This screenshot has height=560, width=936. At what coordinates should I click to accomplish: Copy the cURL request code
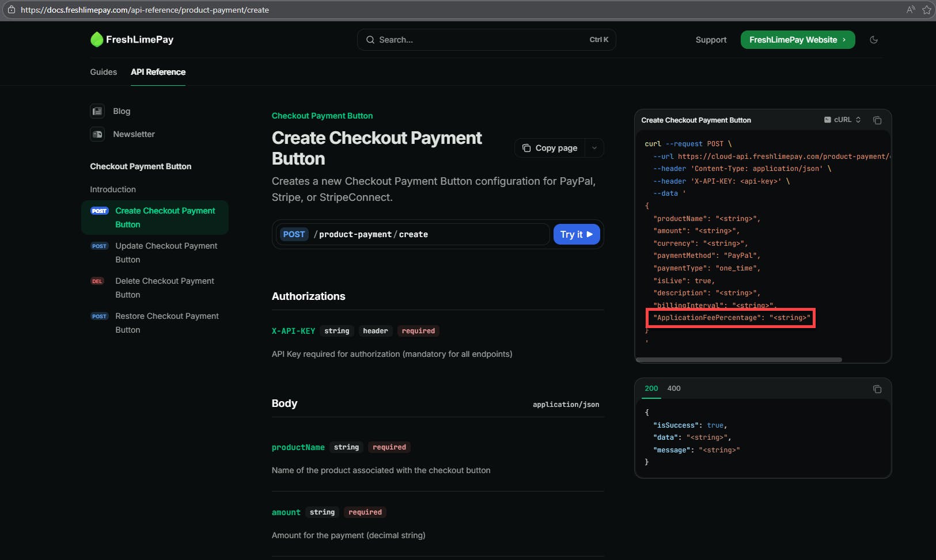pyautogui.click(x=877, y=120)
